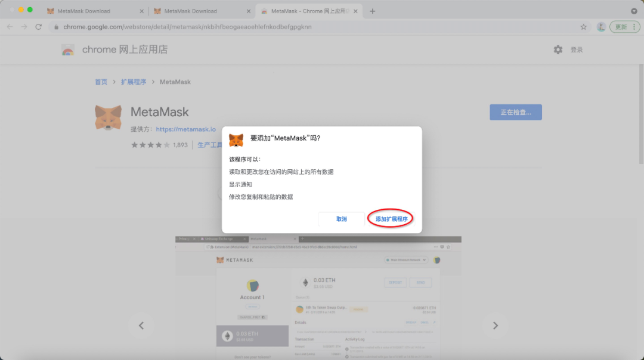644x360 pixels.
Task: Click the 要添加"MetaMask"吗? dialog title
Action: pos(286,138)
